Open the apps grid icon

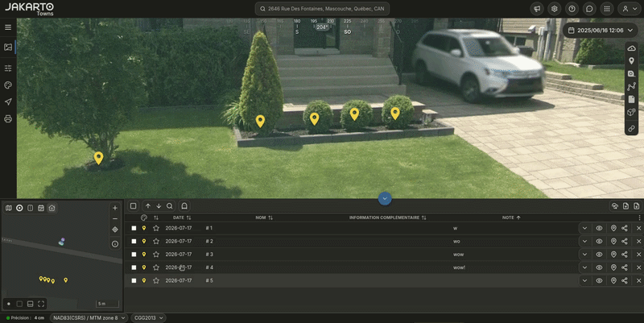(x=607, y=9)
